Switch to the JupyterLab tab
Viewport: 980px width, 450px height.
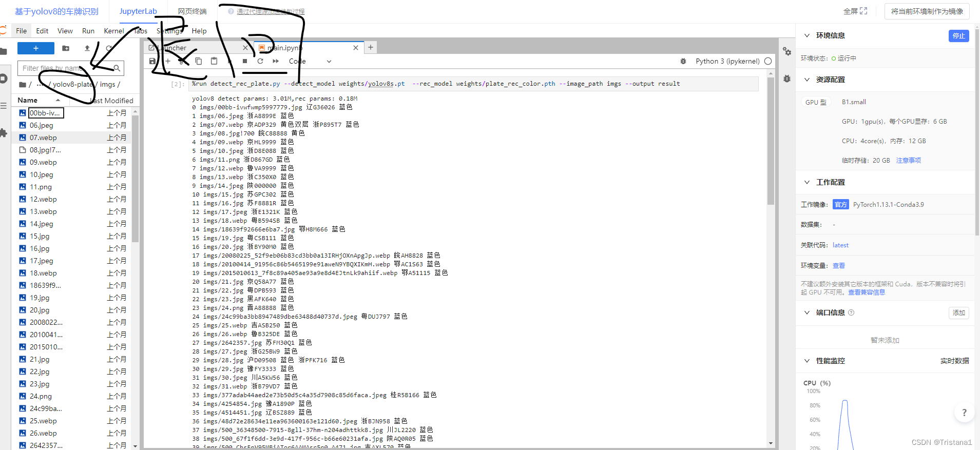click(138, 11)
